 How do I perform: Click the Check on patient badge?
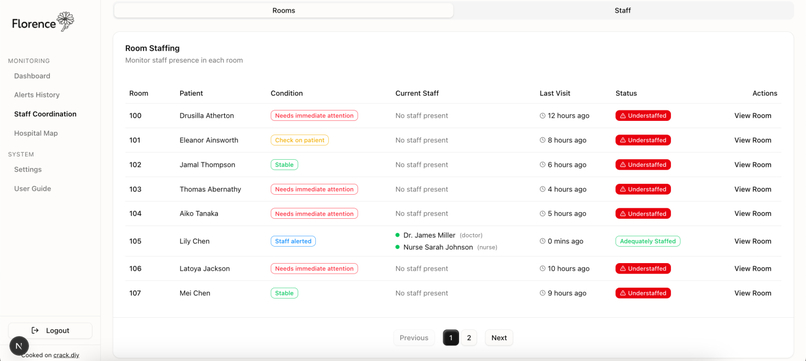[300, 140]
